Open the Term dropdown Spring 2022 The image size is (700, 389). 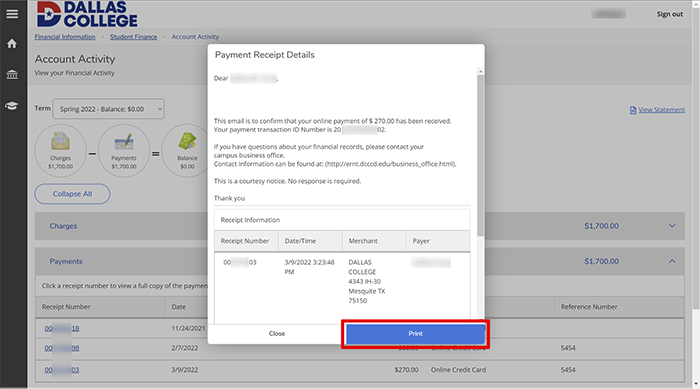coord(108,109)
